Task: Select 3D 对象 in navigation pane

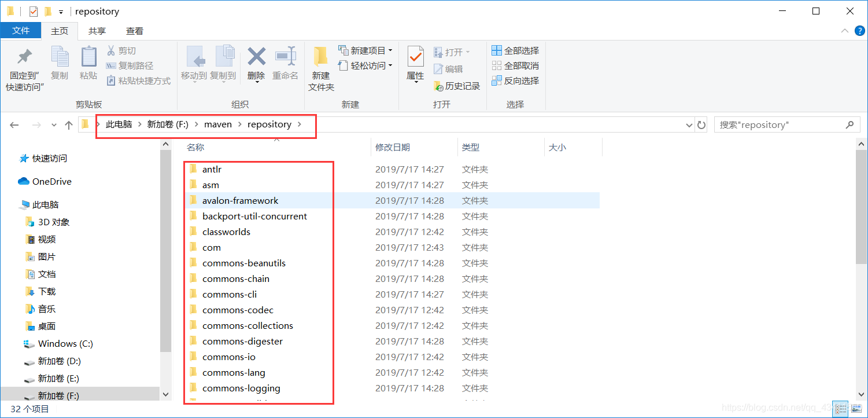Action: [47, 222]
